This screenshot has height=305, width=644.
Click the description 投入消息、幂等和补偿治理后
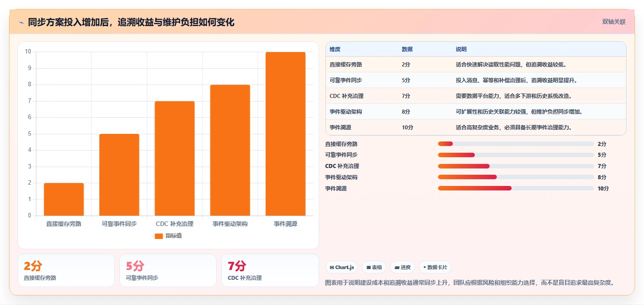pos(516,80)
